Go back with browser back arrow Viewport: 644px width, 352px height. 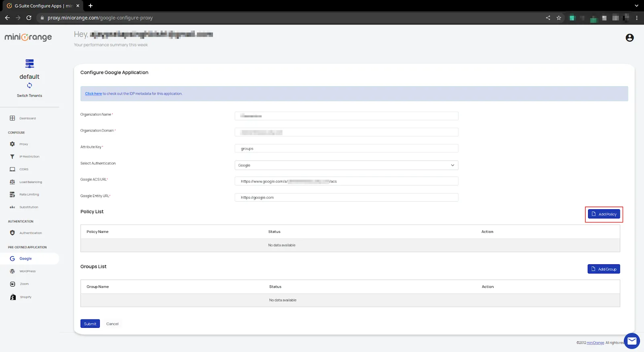coord(7,18)
